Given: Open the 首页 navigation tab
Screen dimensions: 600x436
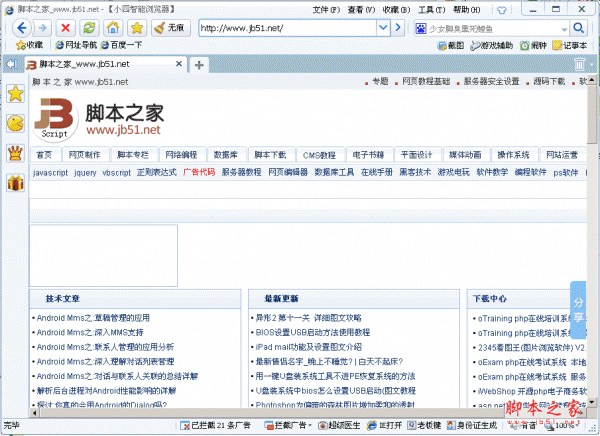Looking at the screenshot, I should [x=44, y=155].
